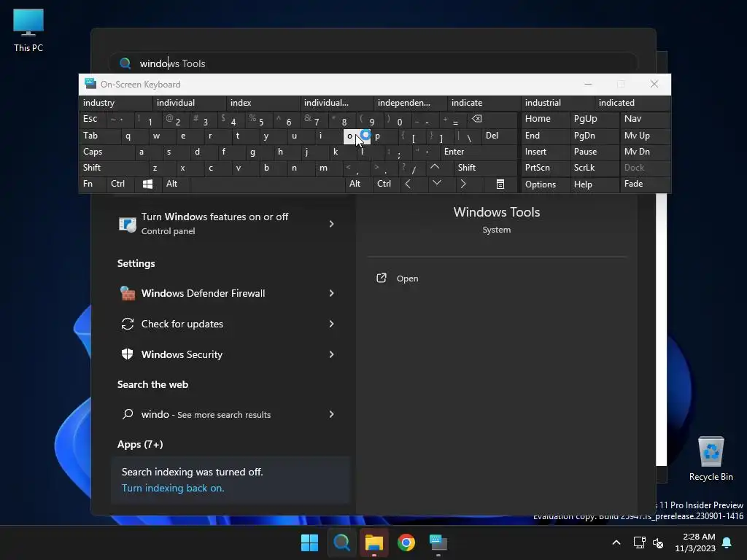This screenshot has height=560, width=747.
Task: Launch Google Chrome from taskbar
Action: (x=406, y=542)
